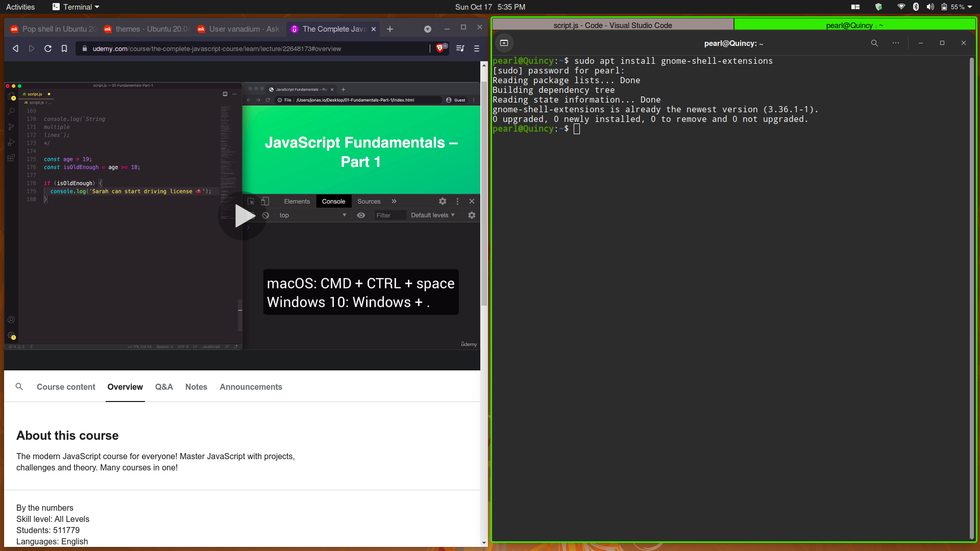Play the lecture video

coord(242,216)
